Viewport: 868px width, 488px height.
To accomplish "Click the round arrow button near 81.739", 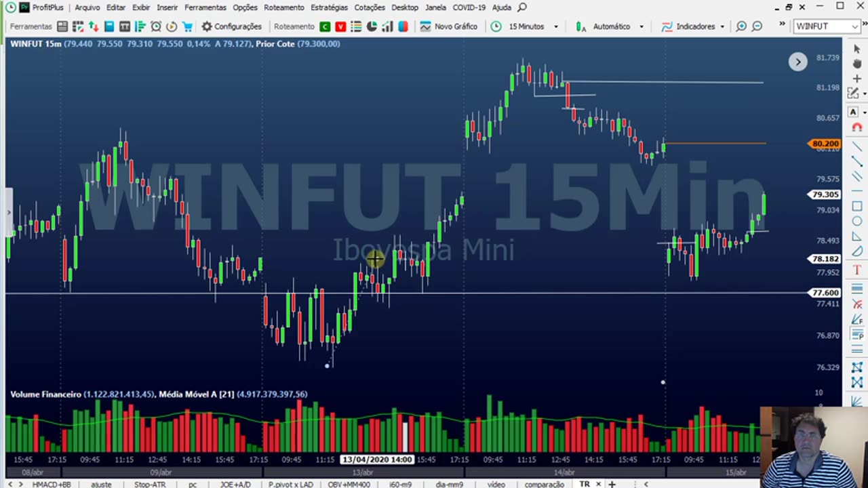I will point(797,62).
